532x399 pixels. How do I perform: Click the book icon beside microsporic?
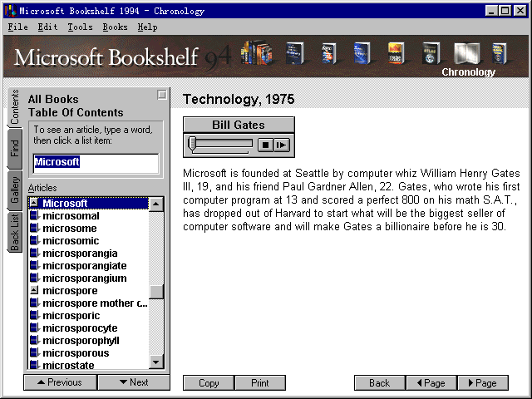tap(34, 316)
